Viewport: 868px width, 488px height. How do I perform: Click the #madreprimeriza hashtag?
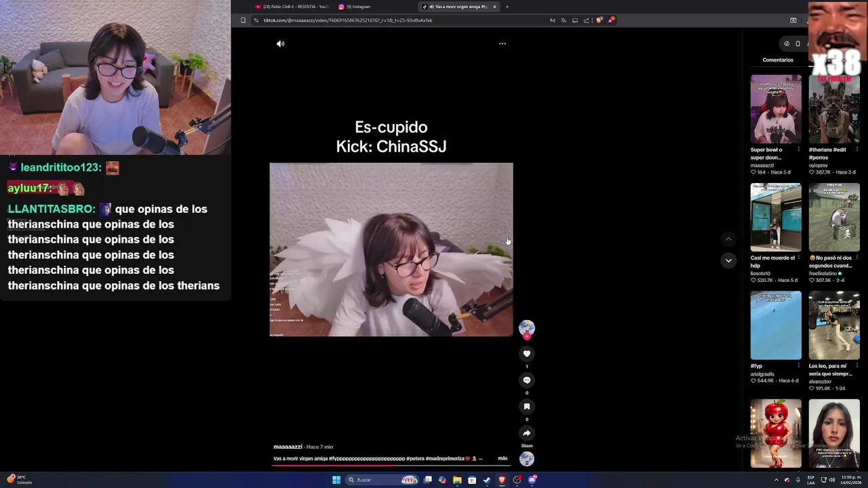pyautogui.click(x=445, y=459)
